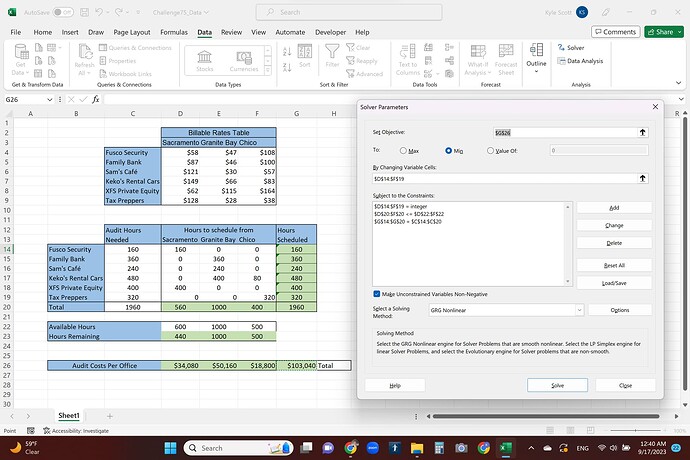Viewport: 690px width, 460px height.
Task: Open File Explorer from taskbar
Action: coord(417,448)
